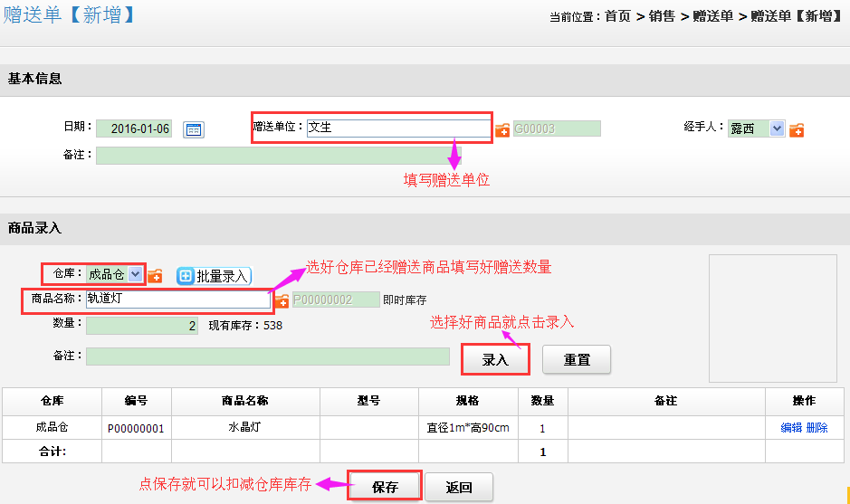Navigate to 销售 in the breadcrumb
850x504 pixels.
662,16
